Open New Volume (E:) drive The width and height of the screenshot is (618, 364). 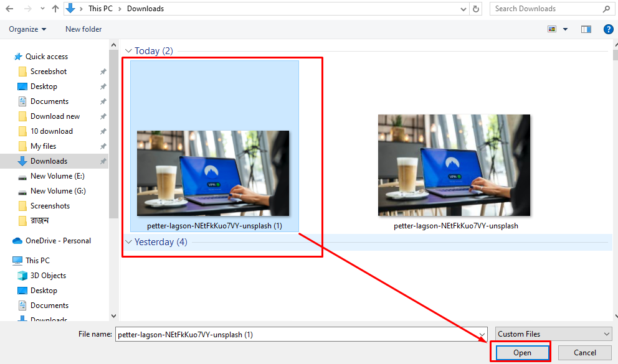pos(57,176)
